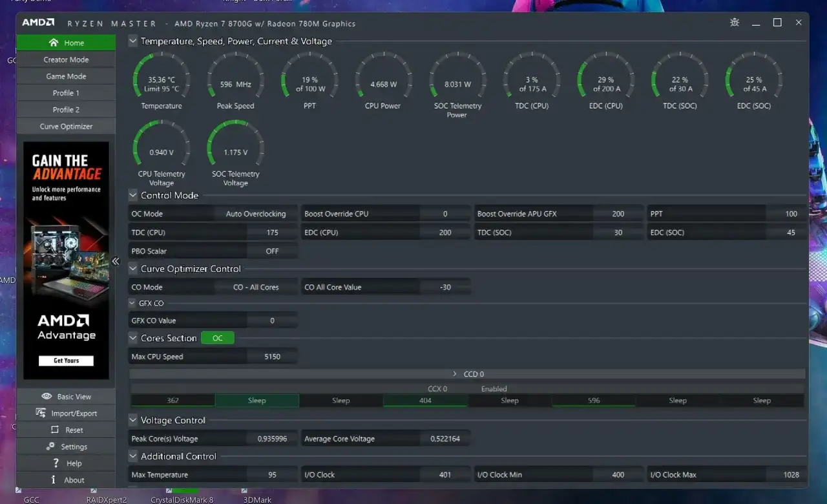Image resolution: width=827 pixels, height=504 pixels.
Task: Click the home icon in sidebar
Action: [x=54, y=43]
